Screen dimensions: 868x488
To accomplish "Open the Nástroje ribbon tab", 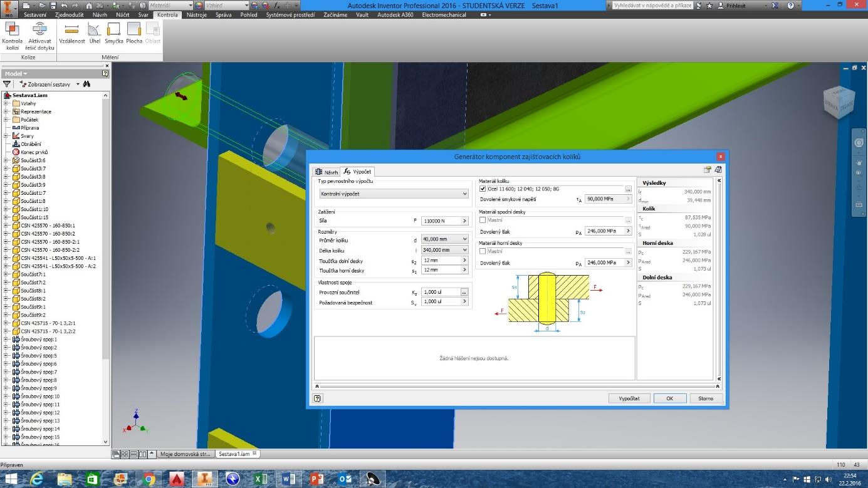I will click(196, 14).
